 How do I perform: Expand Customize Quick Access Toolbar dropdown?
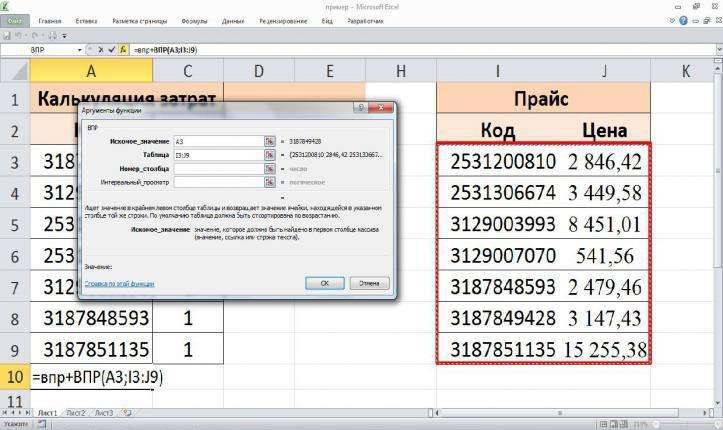point(65,36)
